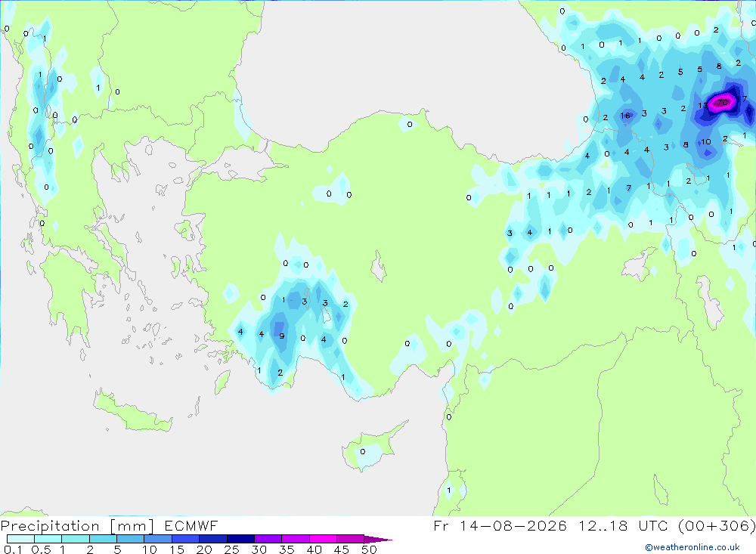Click the 20–25 mm dark blue legend swatch

[x=212, y=539]
